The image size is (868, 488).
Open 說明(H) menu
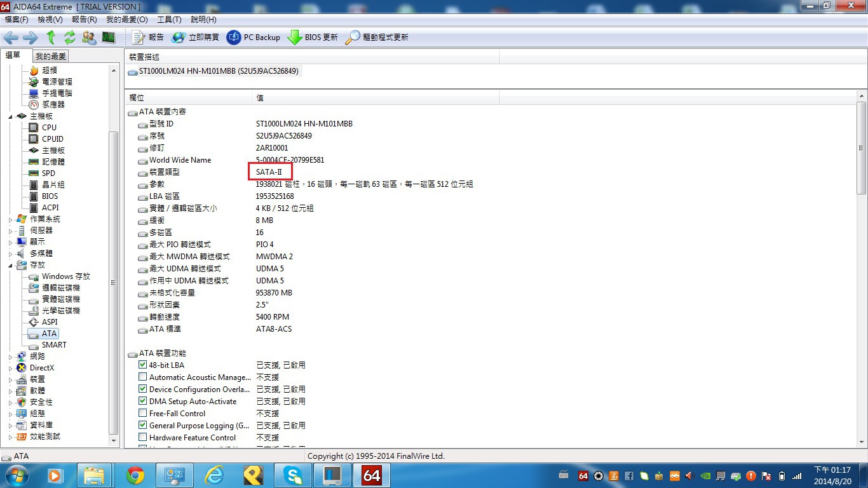pyautogui.click(x=203, y=20)
